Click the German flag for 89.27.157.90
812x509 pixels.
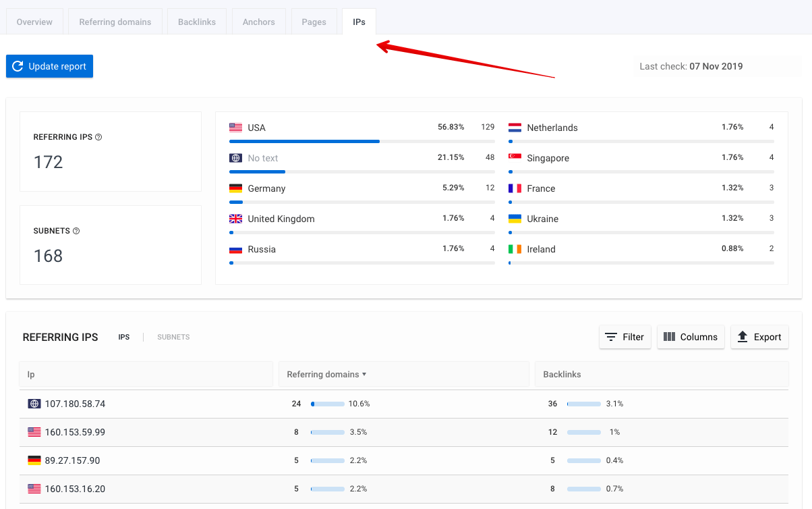pyautogui.click(x=34, y=460)
